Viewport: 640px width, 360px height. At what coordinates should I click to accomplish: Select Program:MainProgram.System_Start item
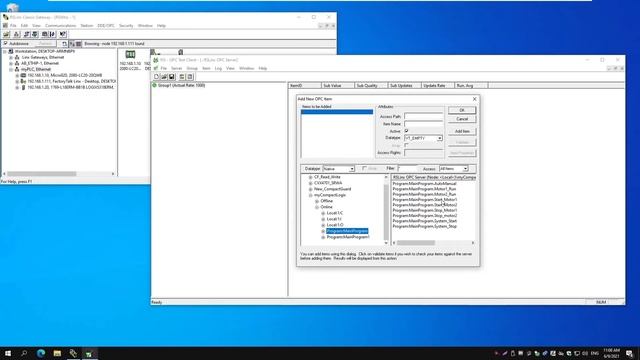click(425, 221)
